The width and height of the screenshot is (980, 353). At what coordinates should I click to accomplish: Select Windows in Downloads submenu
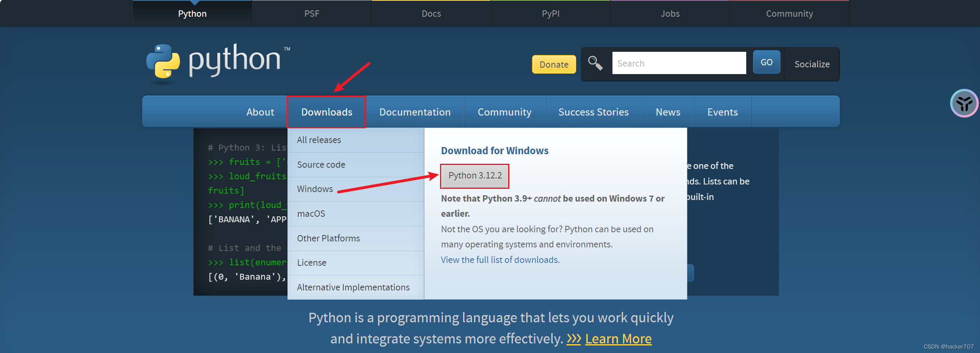coord(356,189)
